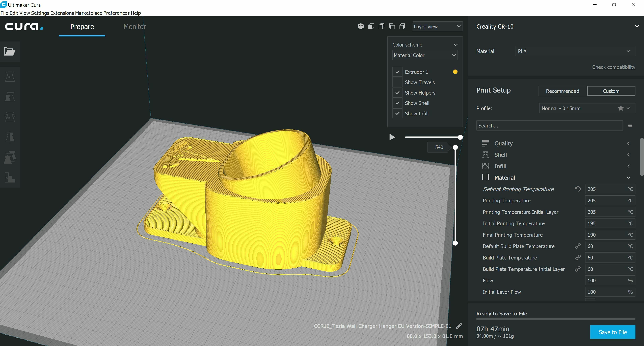Open the settings visibility hamburger menu
644x346 pixels.
click(630, 125)
